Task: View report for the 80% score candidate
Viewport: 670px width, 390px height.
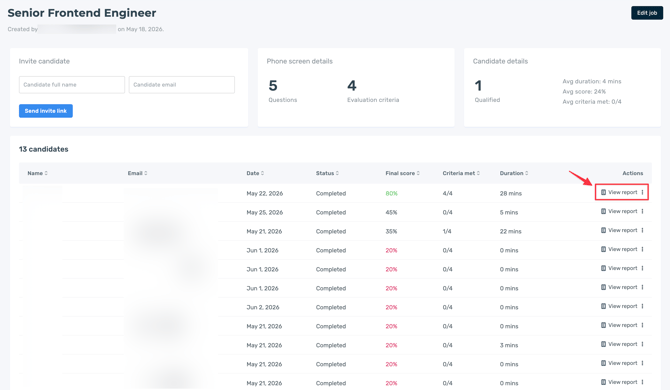Action: tap(619, 193)
